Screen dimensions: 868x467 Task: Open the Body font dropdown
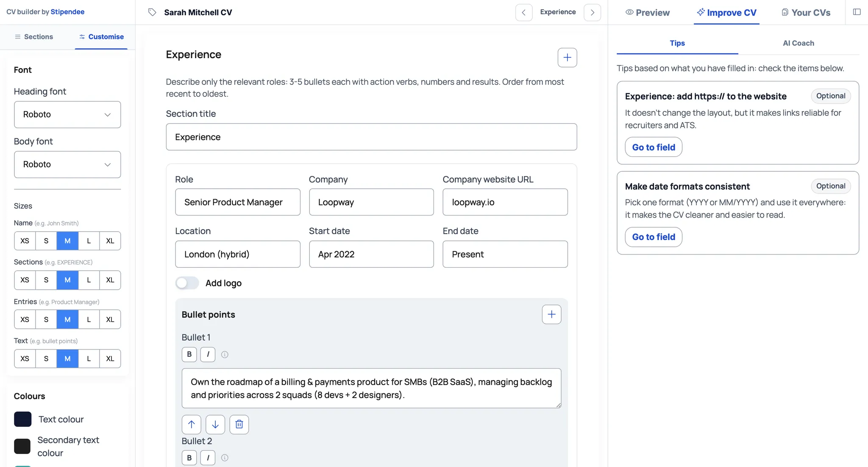pyautogui.click(x=67, y=165)
